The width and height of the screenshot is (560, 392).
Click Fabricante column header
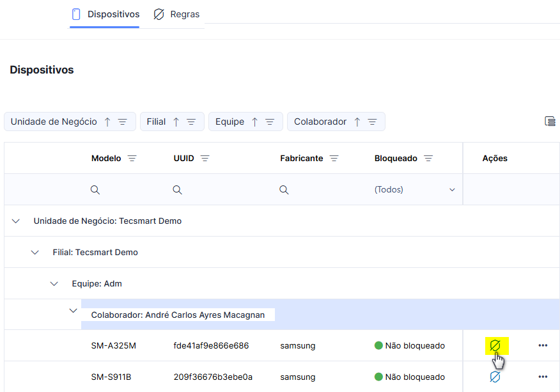click(302, 159)
